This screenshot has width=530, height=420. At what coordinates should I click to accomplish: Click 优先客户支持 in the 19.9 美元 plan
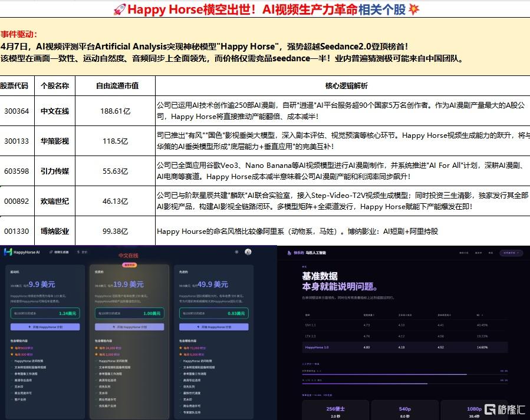click(x=107, y=406)
